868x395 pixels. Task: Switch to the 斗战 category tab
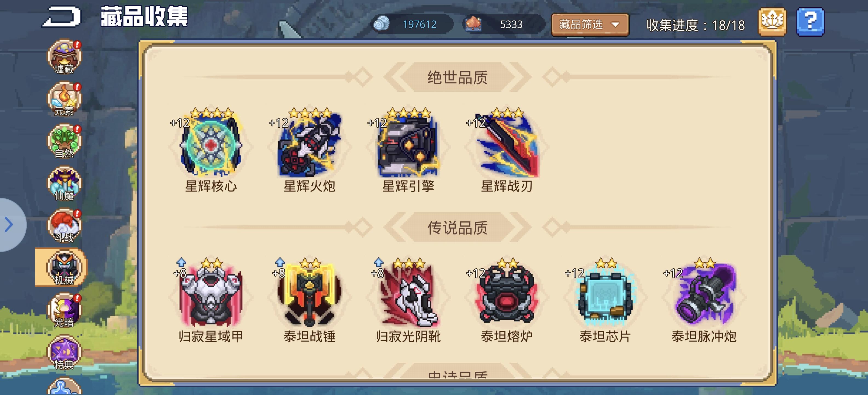[64, 226]
